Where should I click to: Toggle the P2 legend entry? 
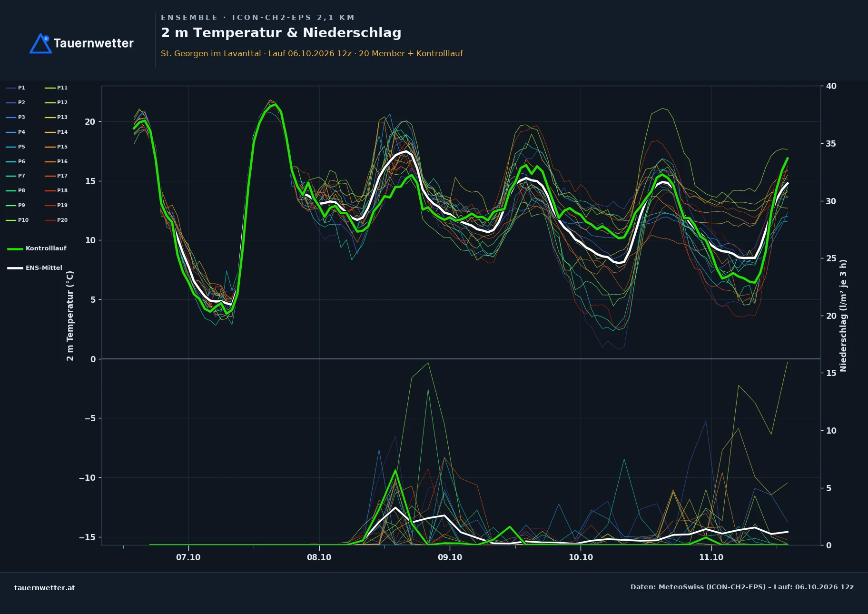(16, 102)
